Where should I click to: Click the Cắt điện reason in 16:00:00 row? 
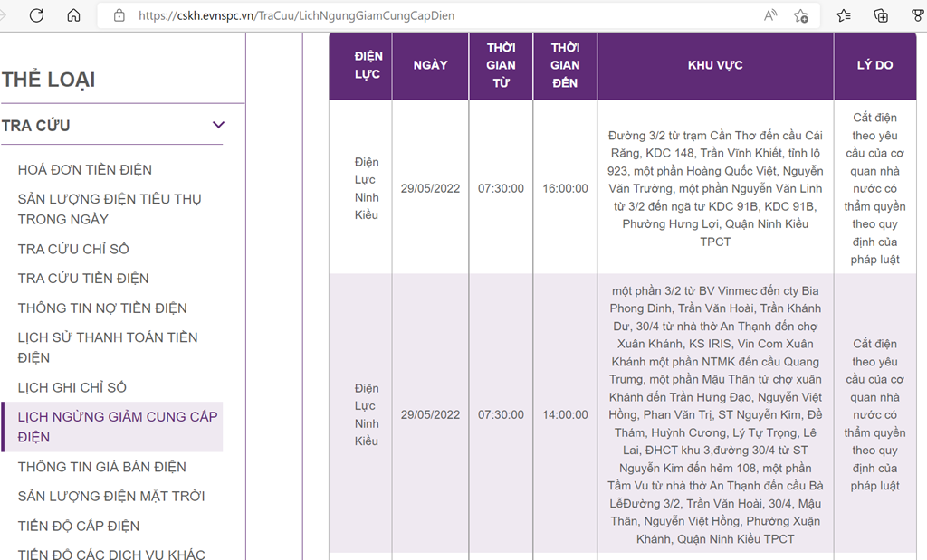875,188
